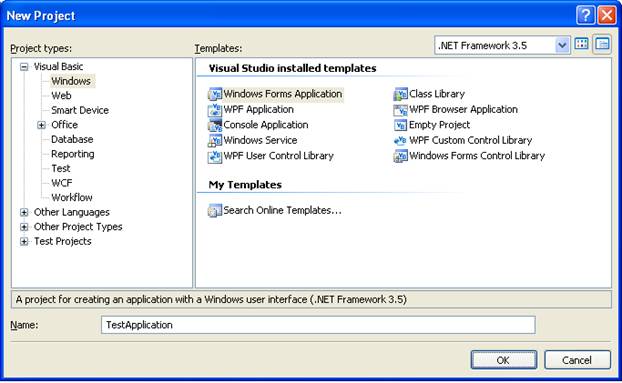Pick the Empty Project template icon
The width and height of the screenshot is (622, 383).
tap(401, 125)
